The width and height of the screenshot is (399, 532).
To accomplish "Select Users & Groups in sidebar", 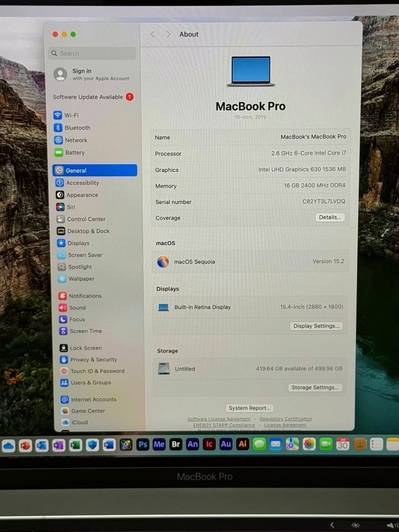I will pyautogui.click(x=86, y=382).
